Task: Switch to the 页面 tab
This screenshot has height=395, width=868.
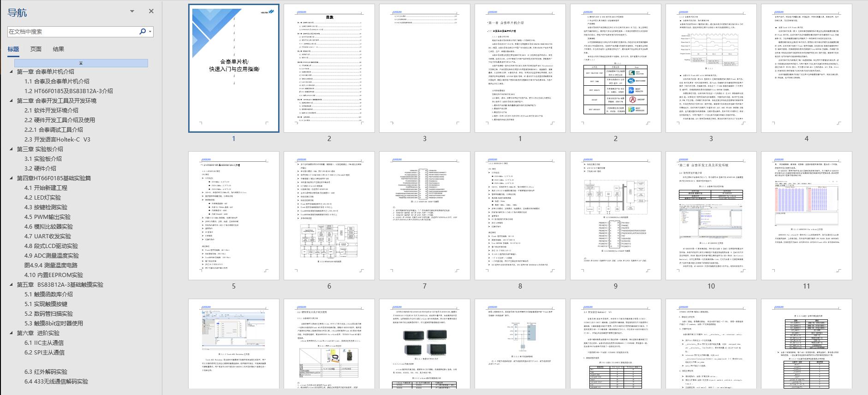Action: click(x=36, y=49)
